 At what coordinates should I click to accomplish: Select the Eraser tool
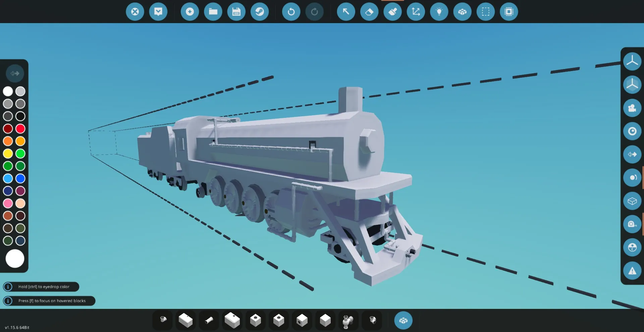pos(369,12)
